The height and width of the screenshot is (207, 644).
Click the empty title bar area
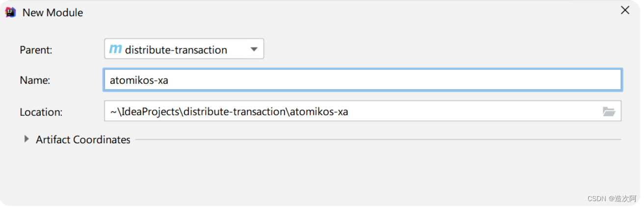tap(343, 12)
